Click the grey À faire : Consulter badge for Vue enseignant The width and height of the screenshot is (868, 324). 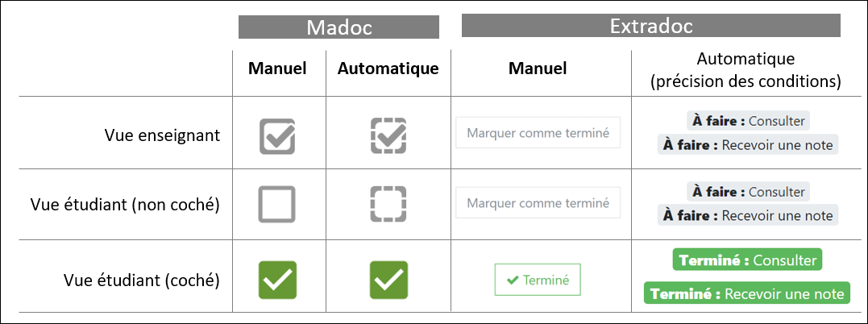click(x=746, y=121)
